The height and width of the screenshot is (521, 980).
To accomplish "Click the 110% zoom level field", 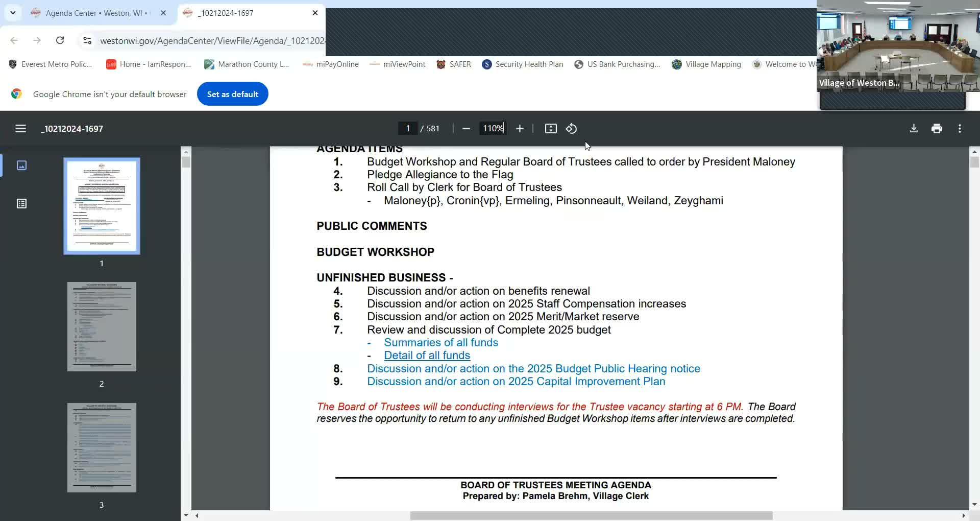I will pos(493,129).
